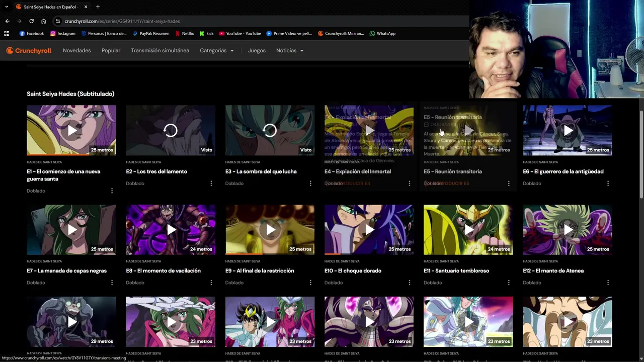Open more options for E8
Screen dimensions: 644x362
click(211, 283)
